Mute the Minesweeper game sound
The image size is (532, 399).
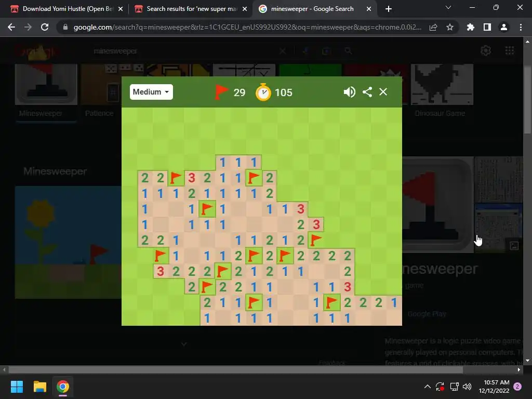[x=349, y=92]
